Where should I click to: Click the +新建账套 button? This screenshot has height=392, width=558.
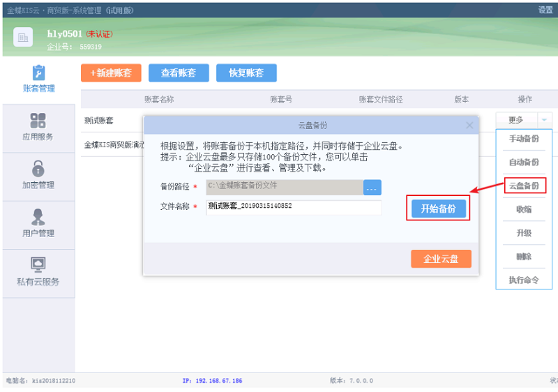111,73
